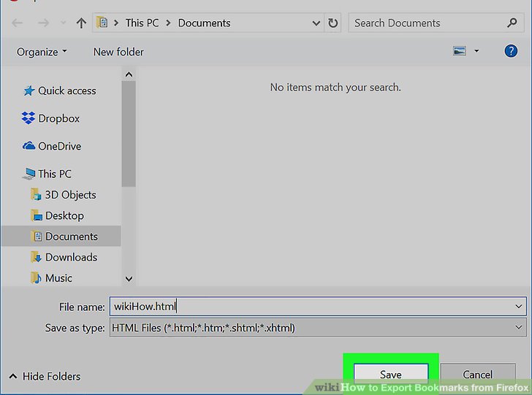The height and width of the screenshot is (395, 532).
Task: Click the Dropbox logo icon
Action: click(28, 118)
